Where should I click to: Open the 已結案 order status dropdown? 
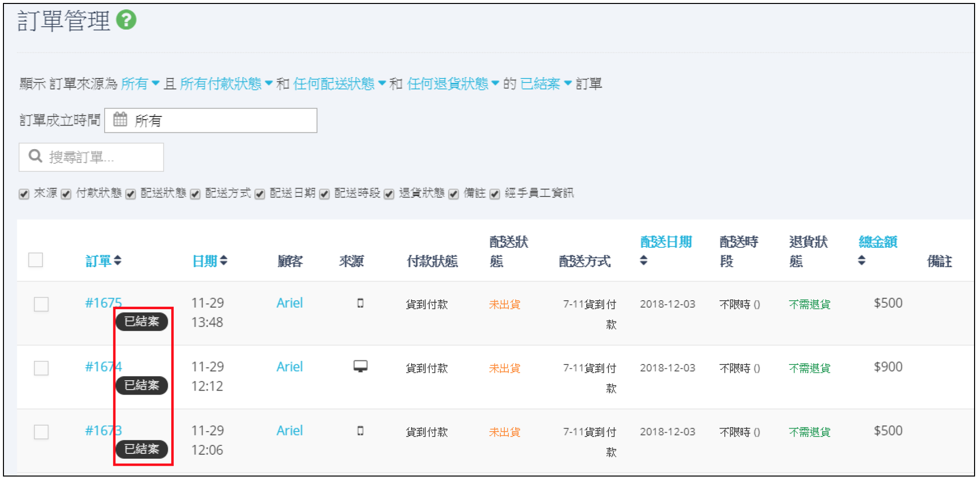click(546, 83)
